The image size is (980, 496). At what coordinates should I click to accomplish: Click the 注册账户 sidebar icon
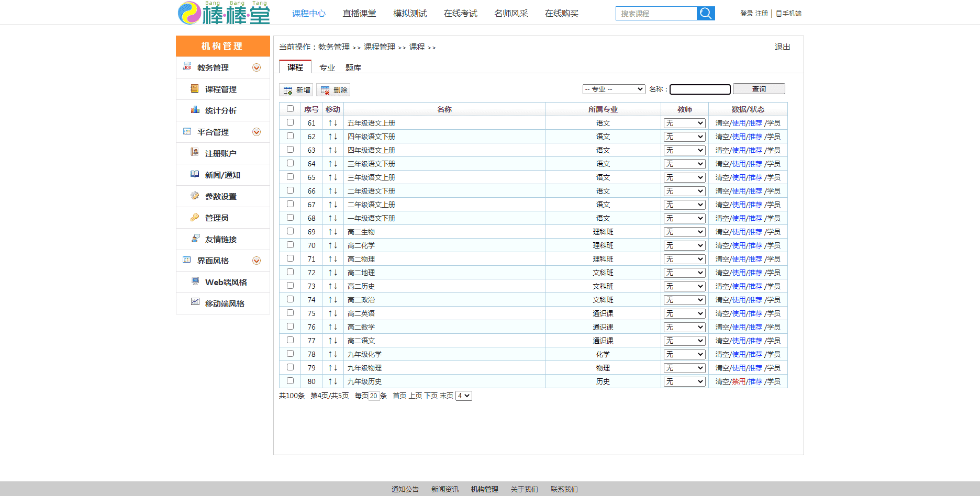(195, 153)
